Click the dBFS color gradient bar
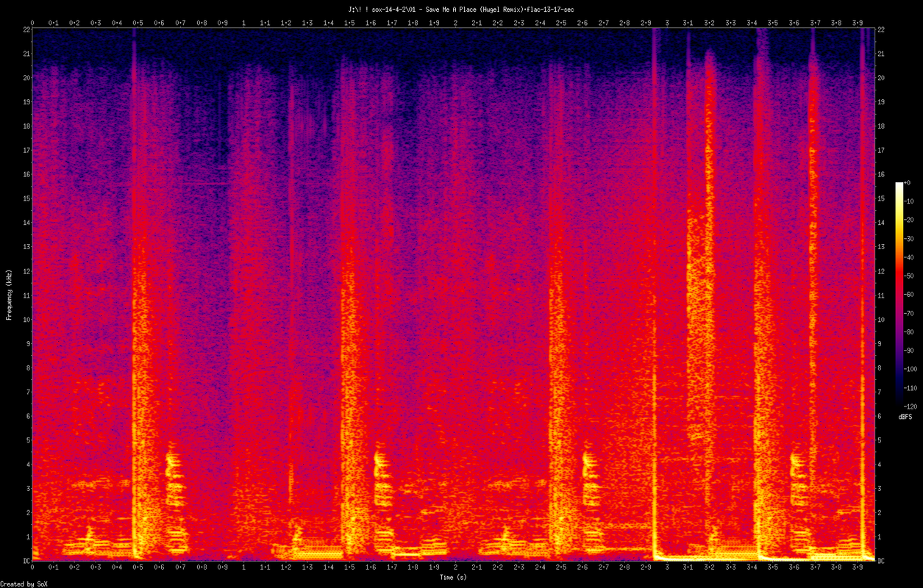Viewport: 923px width, 588px height. tap(899, 293)
